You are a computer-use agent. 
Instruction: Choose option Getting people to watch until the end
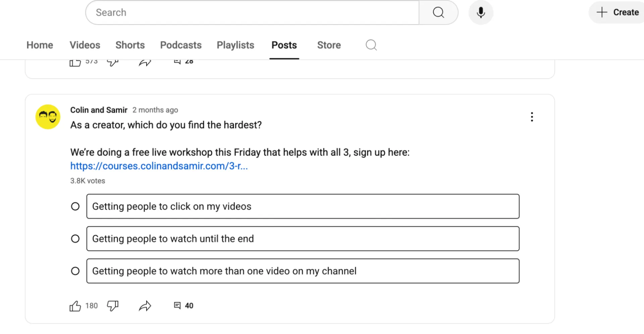[x=303, y=239]
